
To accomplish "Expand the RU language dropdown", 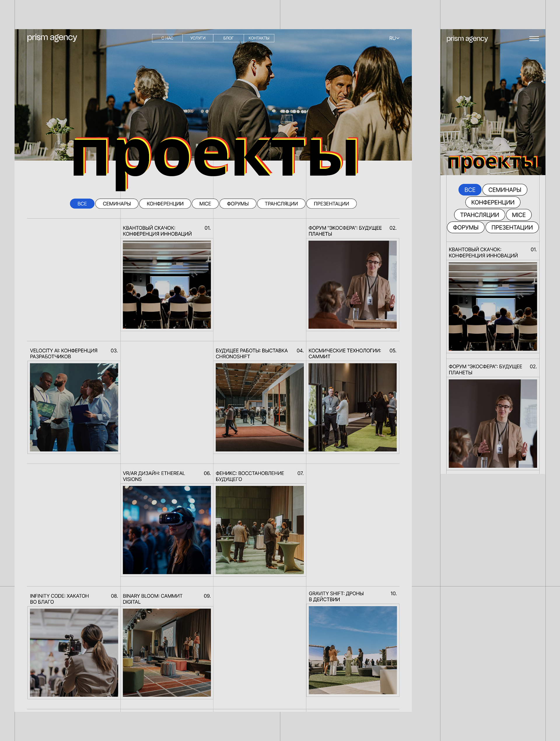I will (x=394, y=38).
